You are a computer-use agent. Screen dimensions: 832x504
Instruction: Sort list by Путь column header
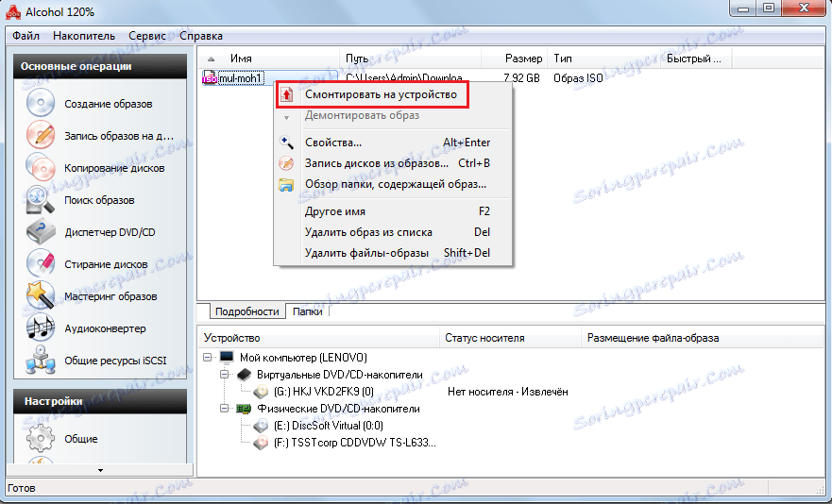(410, 59)
